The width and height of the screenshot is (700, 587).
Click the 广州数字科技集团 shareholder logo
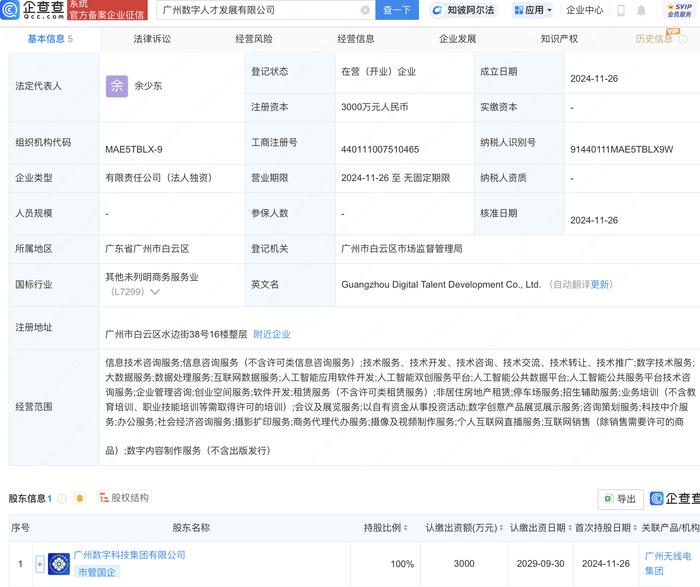click(59, 564)
